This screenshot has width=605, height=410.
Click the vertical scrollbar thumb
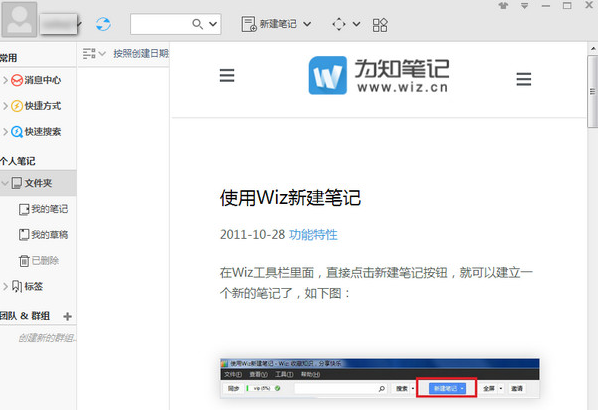(x=592, y=91)
